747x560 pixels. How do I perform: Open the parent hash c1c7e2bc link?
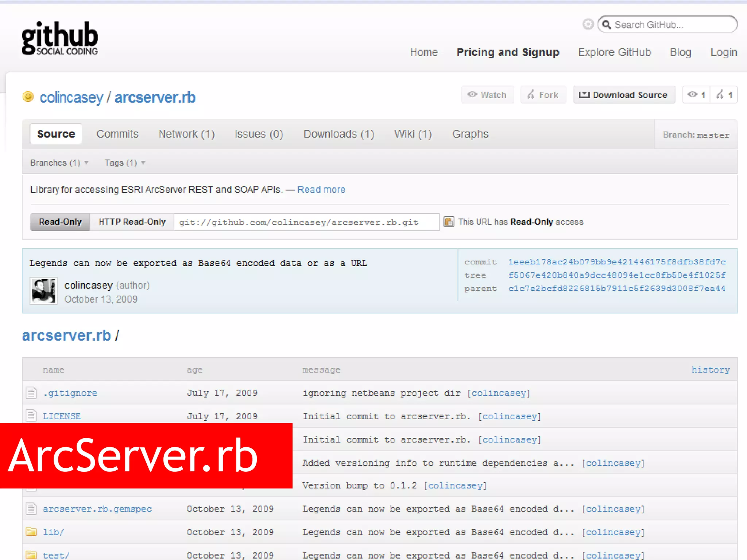coord(617,288)
